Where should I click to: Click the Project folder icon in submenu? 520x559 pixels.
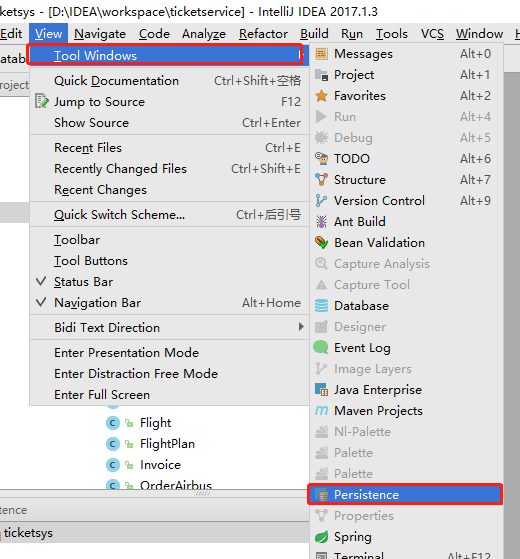pos(321,75)
